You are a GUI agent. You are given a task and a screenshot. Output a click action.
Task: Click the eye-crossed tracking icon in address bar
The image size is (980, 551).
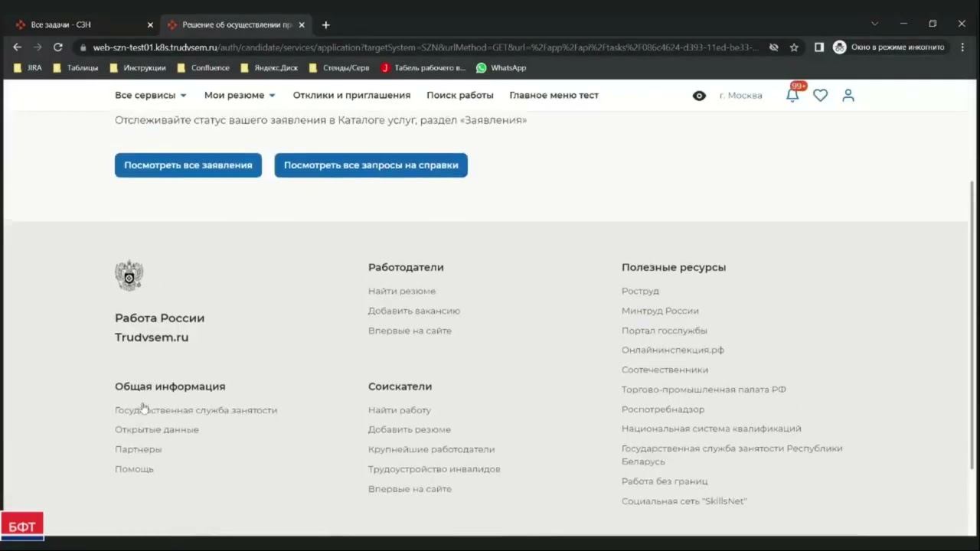pyautogui.click(x=773, y=47)
